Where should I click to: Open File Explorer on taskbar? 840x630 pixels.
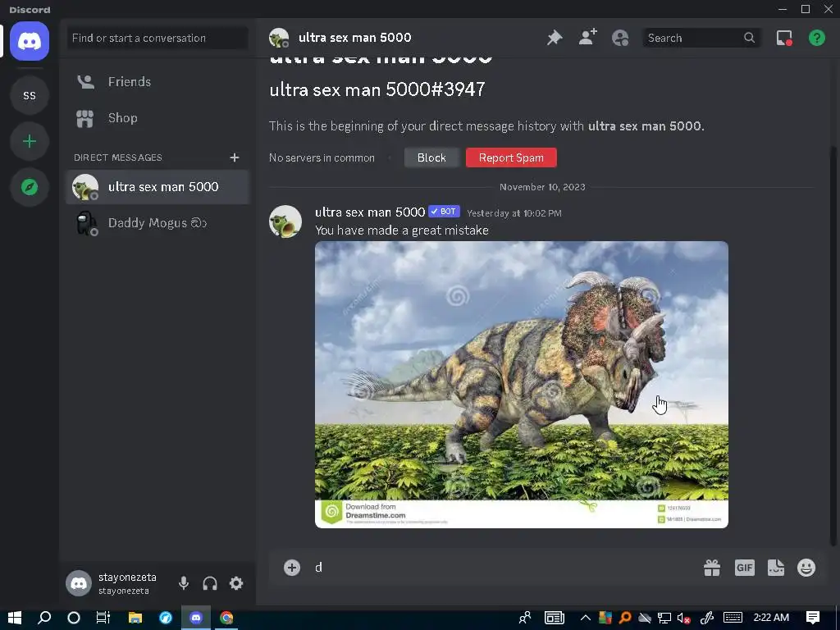pyautogui.click(x=135, y=618)
